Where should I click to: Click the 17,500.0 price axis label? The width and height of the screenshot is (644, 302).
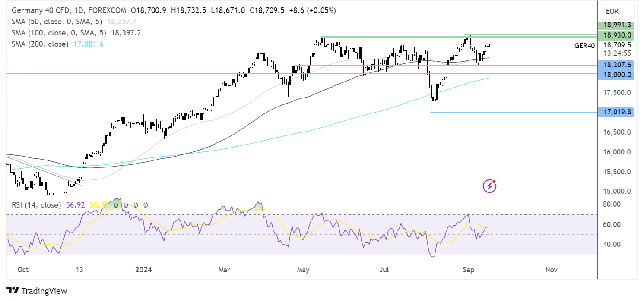pyautogui.click(x=617, y=93)
